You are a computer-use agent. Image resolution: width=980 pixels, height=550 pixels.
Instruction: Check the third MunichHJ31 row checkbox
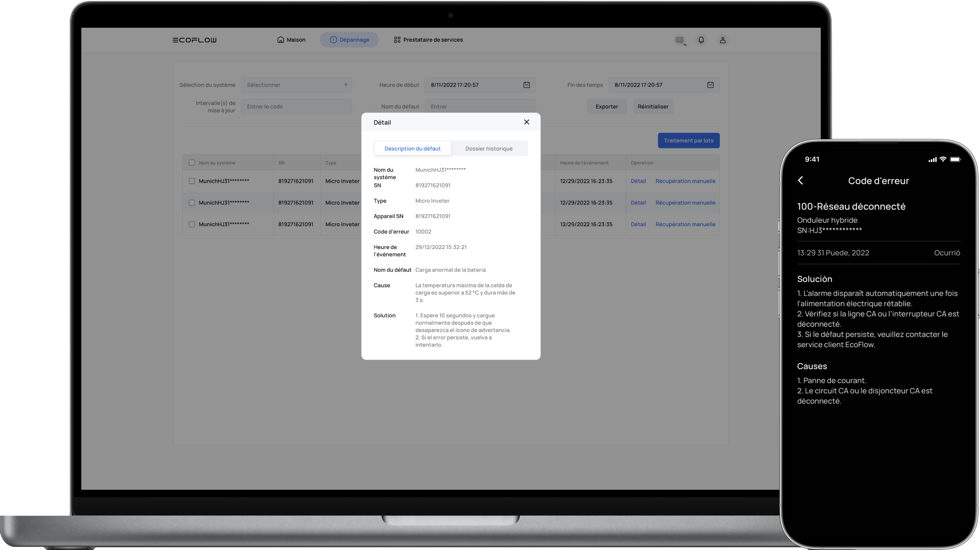(x=192, y=224)
